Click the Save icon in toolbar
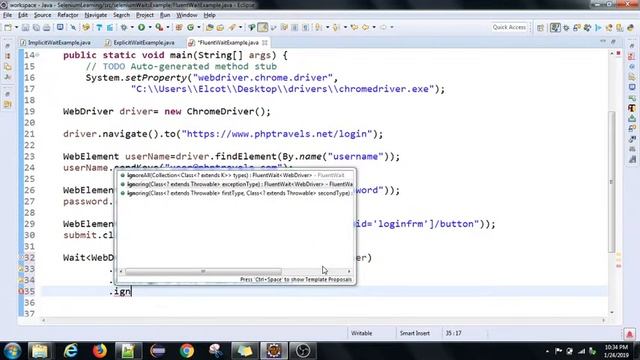The height and width of the screenshot is (360, 640). pyautogui.click(x=25, y=27)
